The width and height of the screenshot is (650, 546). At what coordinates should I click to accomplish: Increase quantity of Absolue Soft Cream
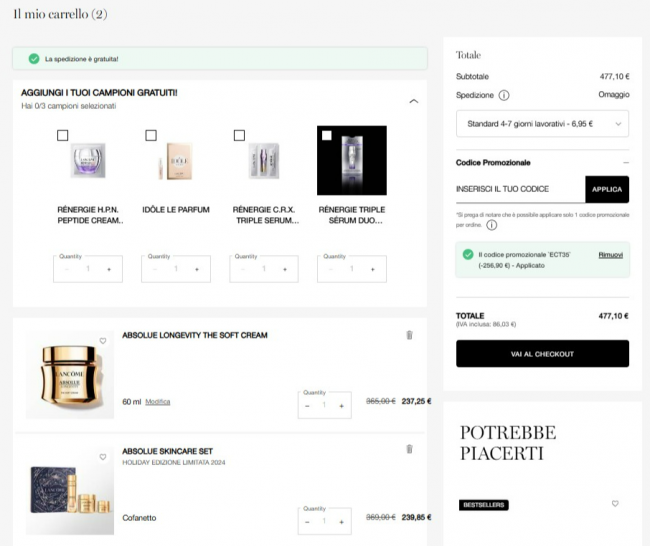[341, 406]
